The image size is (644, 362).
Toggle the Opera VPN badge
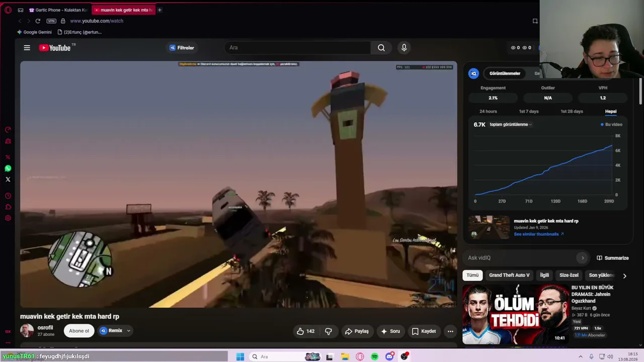tap(51, 21)
